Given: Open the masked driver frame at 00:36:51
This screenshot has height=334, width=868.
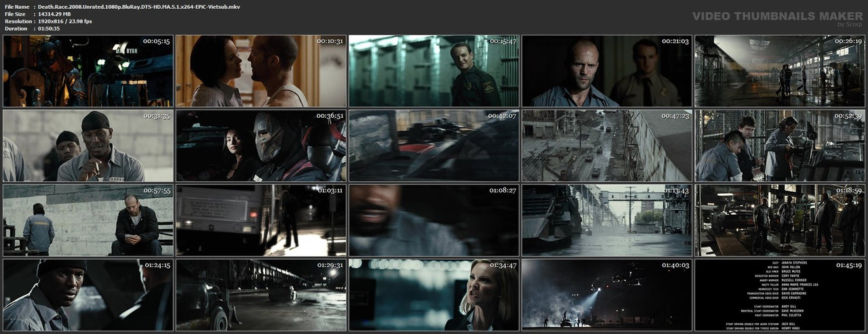Looking at the screenshot, I should (x=261, y=146).
